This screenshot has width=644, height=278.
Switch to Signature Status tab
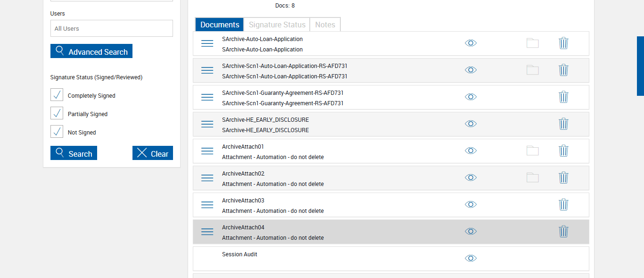277,25
